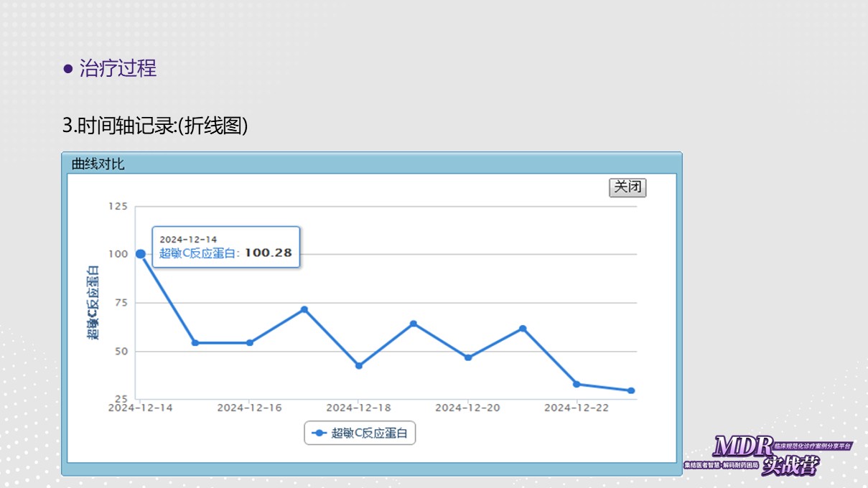
Task: Click the 曲线对比 panel title
Action: click(98, 164)
